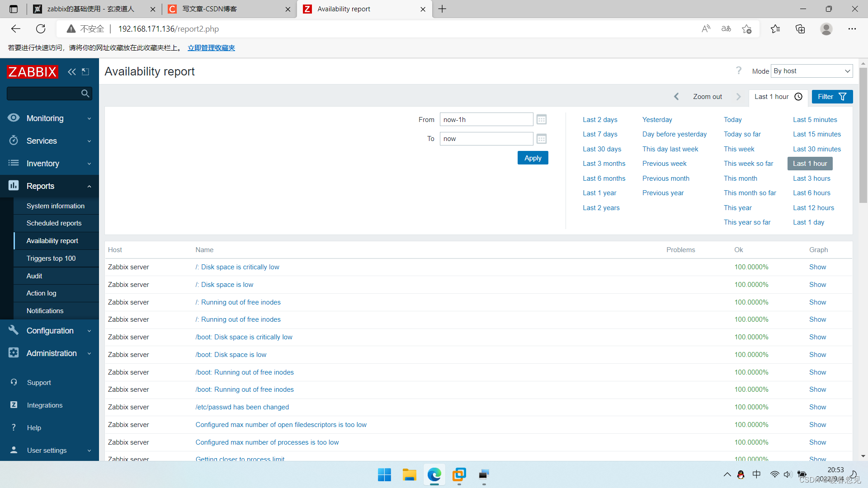
Task: Open the Mode 'By host' dropdown
Action: click(x=812, y=71)
